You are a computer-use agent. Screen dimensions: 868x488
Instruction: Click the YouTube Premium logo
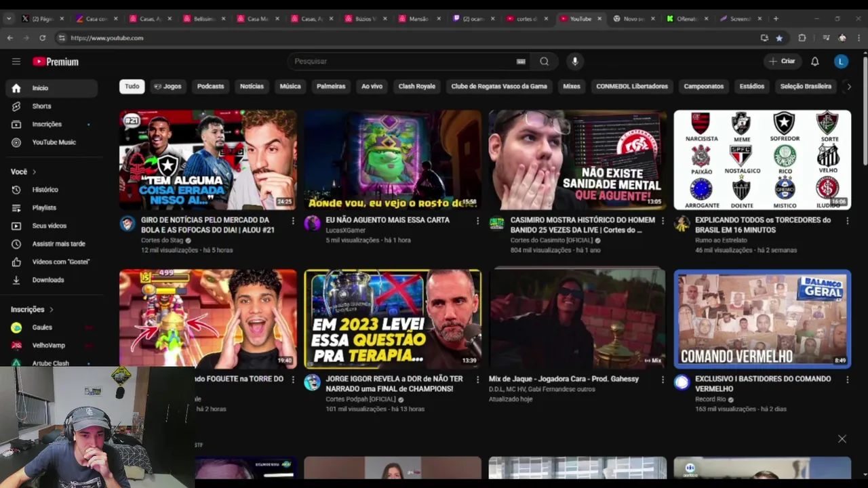56,62
